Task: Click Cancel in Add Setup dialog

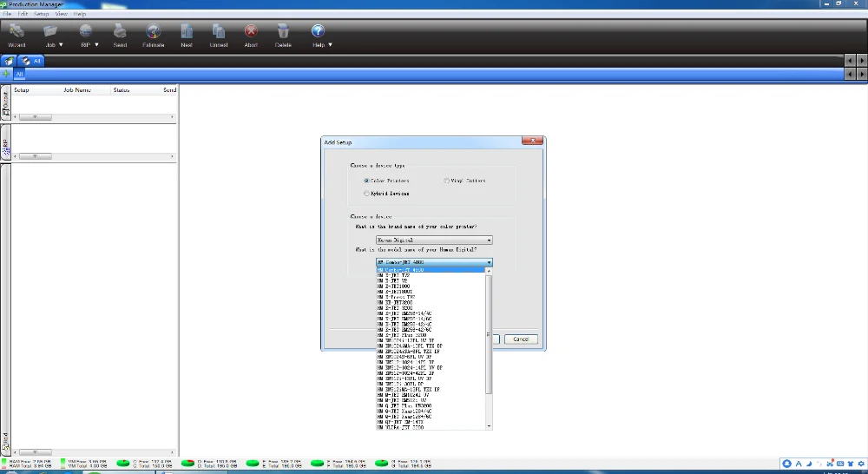Action: click(x=521, y=339)
